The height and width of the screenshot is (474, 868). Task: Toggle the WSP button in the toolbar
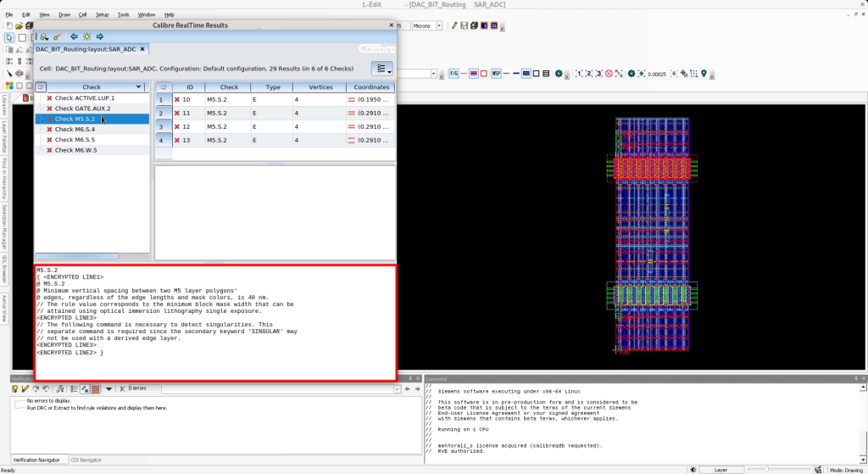[x=496, y=74]
